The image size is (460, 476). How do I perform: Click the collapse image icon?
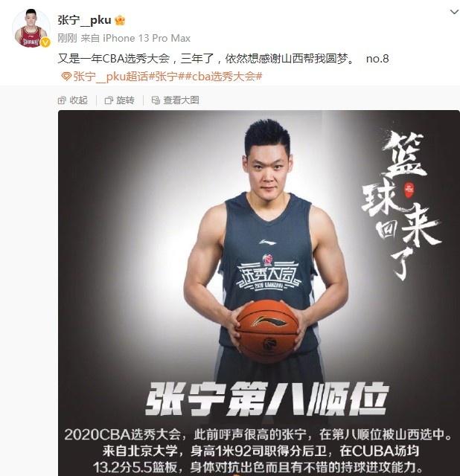click(x=62, y=100)
